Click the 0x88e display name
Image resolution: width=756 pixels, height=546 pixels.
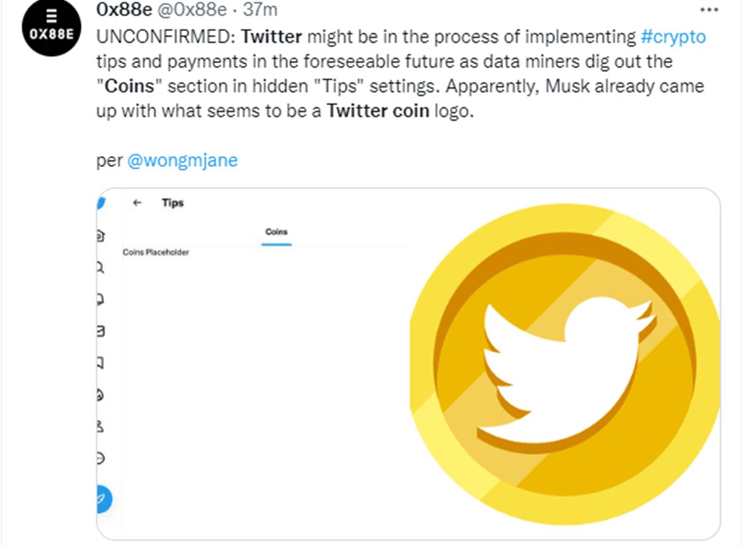click(x=125, y=10)
